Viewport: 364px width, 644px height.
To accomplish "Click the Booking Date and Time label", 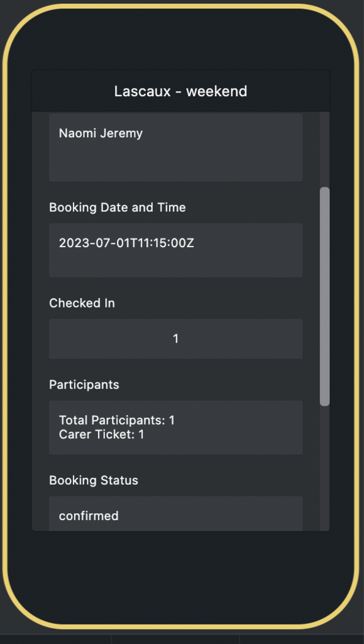I will coord(118,208).
